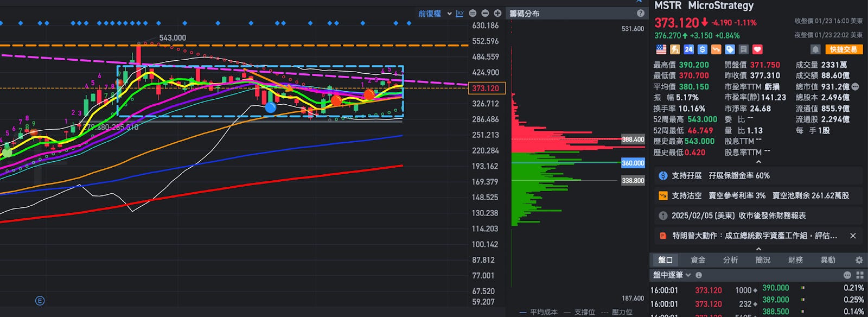
Task: Click the 成交量 2331萬 value
Action: [x=834, y=65]
